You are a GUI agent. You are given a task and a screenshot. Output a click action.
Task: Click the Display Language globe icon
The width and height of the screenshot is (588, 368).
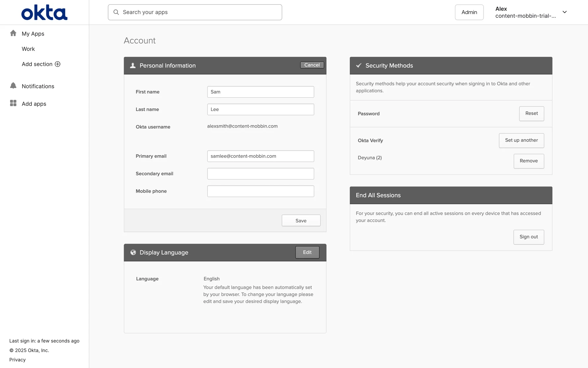coord(133,252)
